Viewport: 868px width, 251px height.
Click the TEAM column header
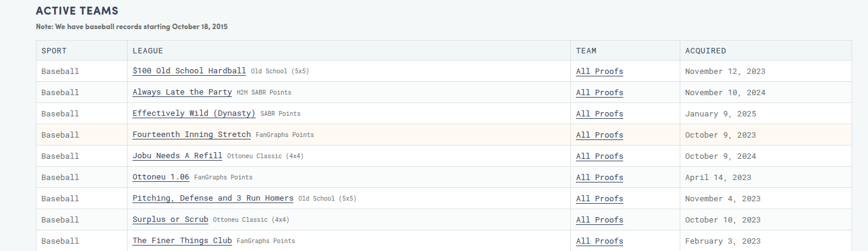(586, 51)
